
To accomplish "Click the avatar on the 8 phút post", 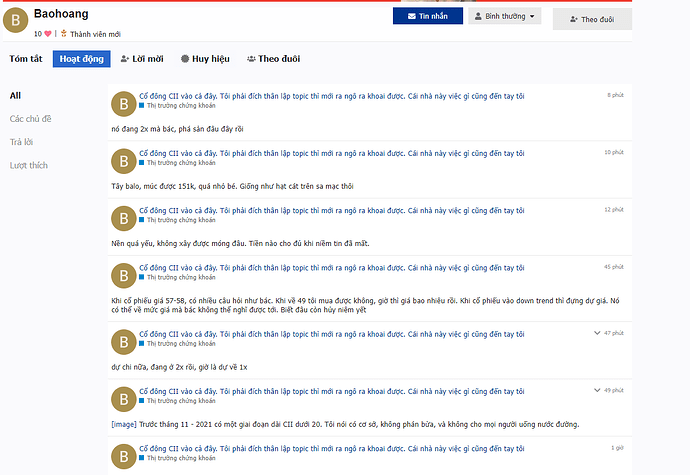I will (x=124, y=104).
